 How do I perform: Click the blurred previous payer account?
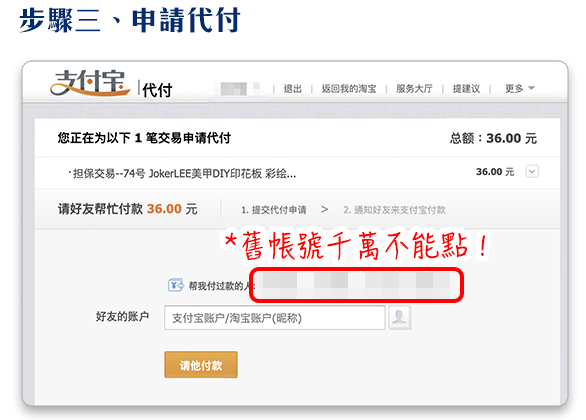click(x=356, y=285)
